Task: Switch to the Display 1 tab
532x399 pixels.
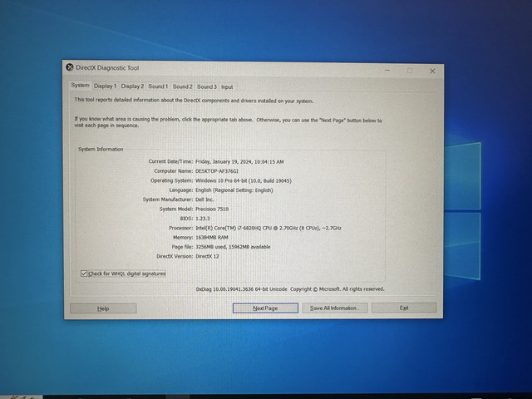Action: pos(106,86)
